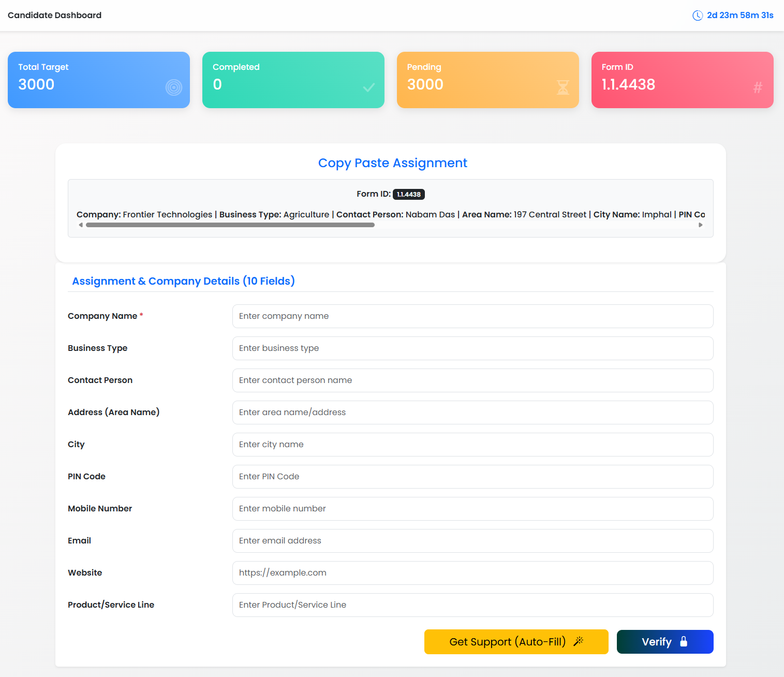784x677 pixels.
Task: Click the PIN Code input field
Action: pyautogui.click(x=472, y=477)
